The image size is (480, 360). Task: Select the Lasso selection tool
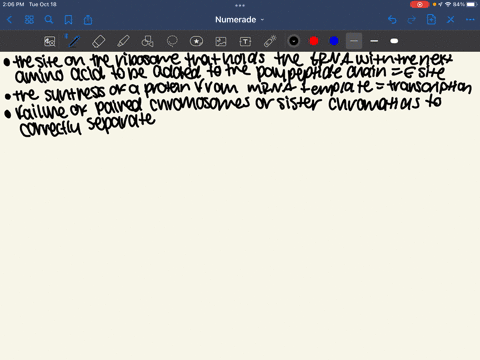click(x=172, y=41)
